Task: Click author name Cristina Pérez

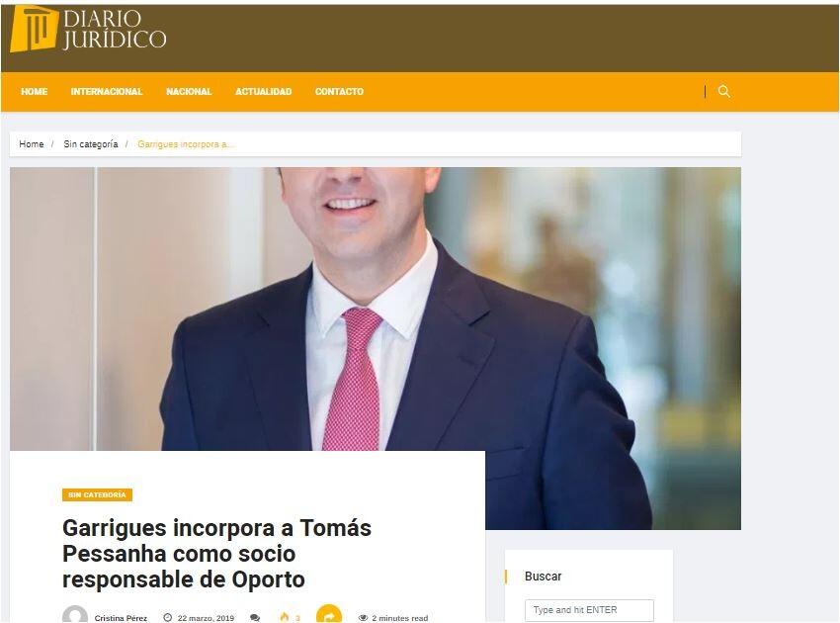Action: pos(121,618)
